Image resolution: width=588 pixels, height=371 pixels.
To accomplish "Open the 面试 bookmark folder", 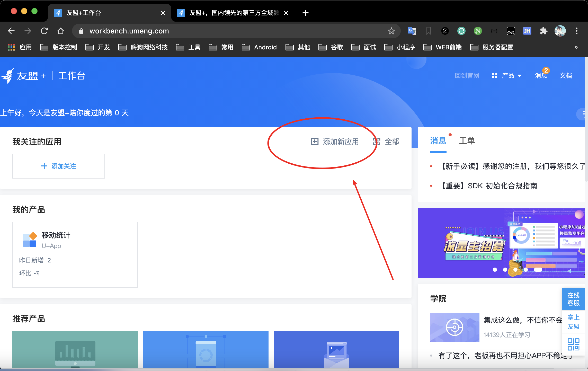I will [364, 47].
